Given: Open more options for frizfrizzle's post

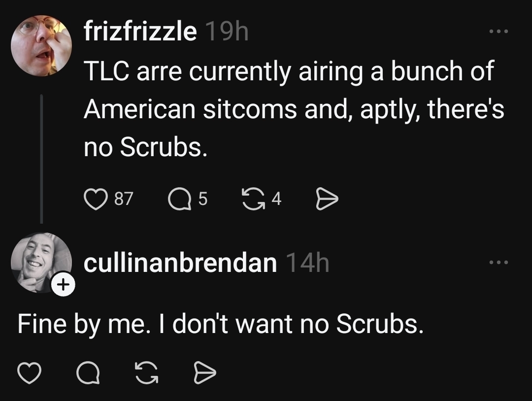Looking at the screenshot, I should point(498,32).
